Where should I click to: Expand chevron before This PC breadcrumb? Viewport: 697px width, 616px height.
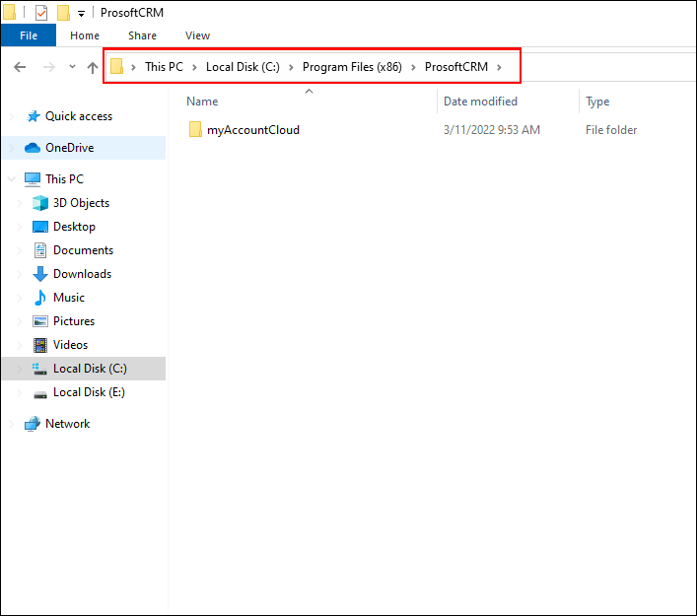tap(133, 67)
